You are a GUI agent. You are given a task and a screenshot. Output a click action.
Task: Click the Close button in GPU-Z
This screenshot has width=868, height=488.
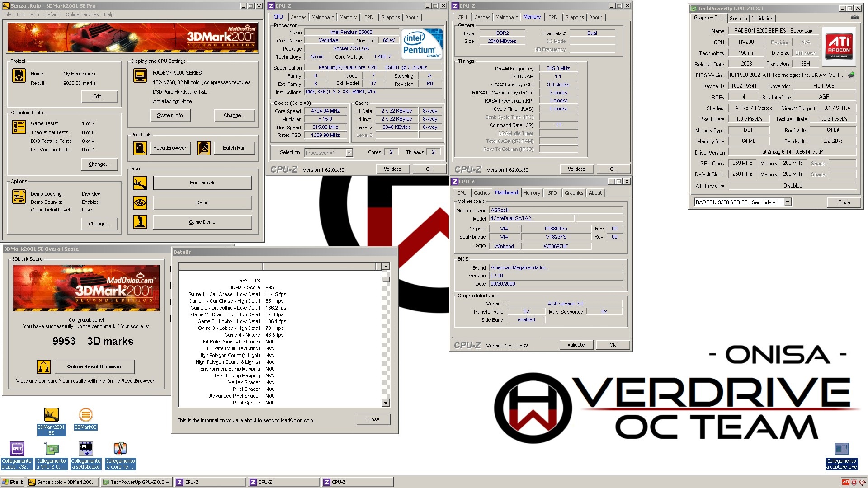(844, 202)
